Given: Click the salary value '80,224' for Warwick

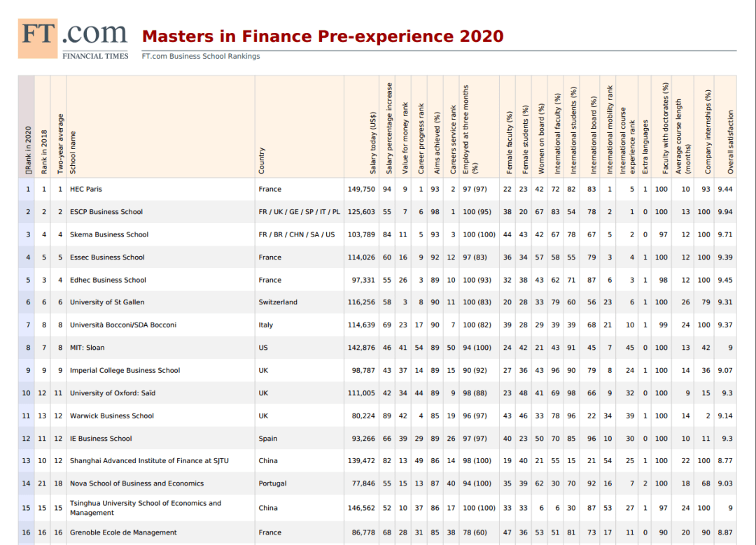Looking at the screenshot, I should (x=363, y=416).
